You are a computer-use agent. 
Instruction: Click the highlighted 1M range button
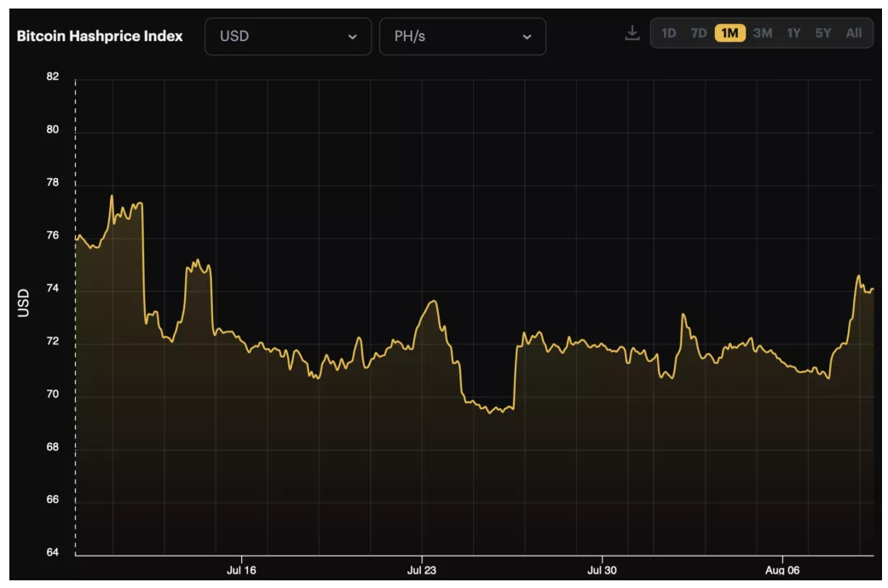point(730,33)
